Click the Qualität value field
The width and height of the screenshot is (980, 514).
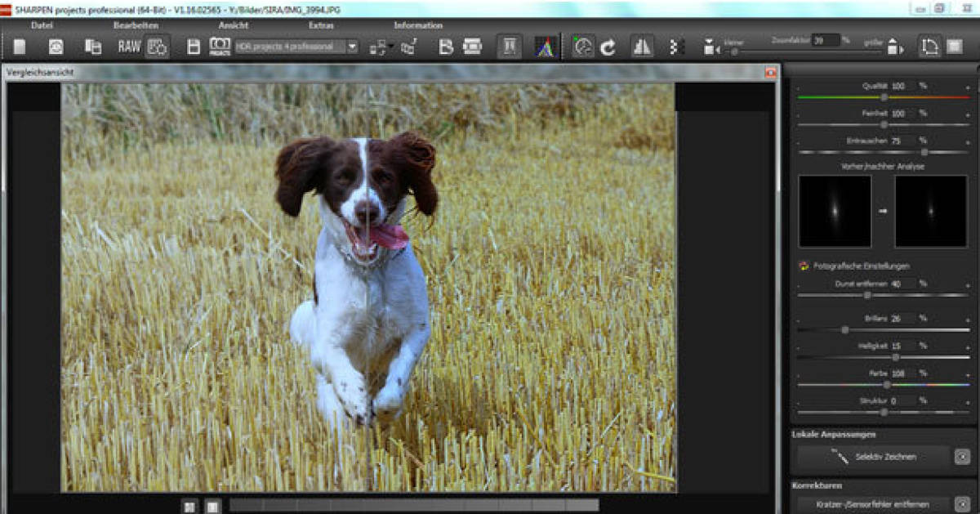[902, 86]
